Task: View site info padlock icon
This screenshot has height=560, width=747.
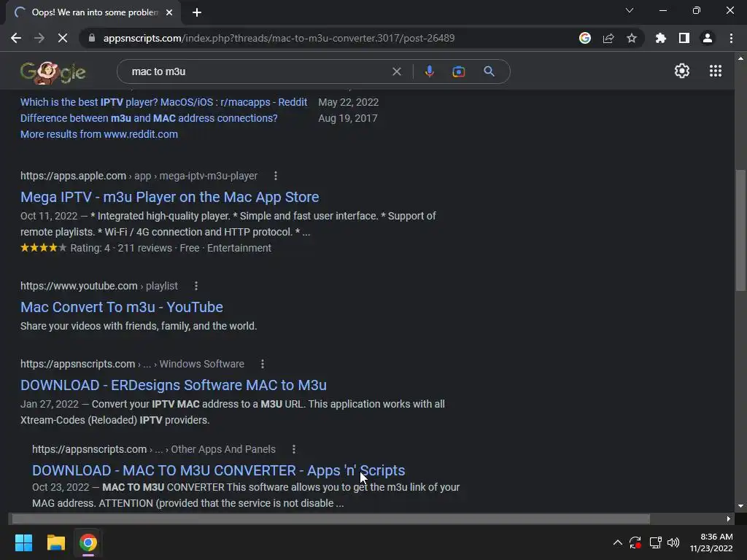Action: [92, 38]
